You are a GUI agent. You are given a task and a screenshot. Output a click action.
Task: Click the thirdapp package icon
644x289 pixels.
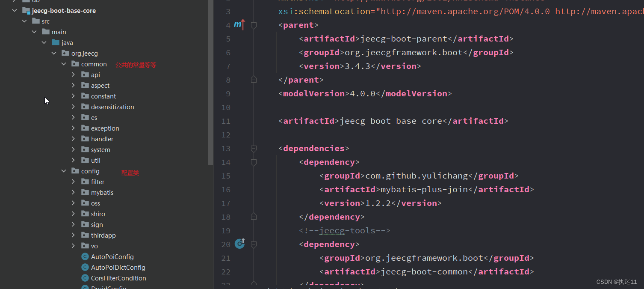point(85,235)
